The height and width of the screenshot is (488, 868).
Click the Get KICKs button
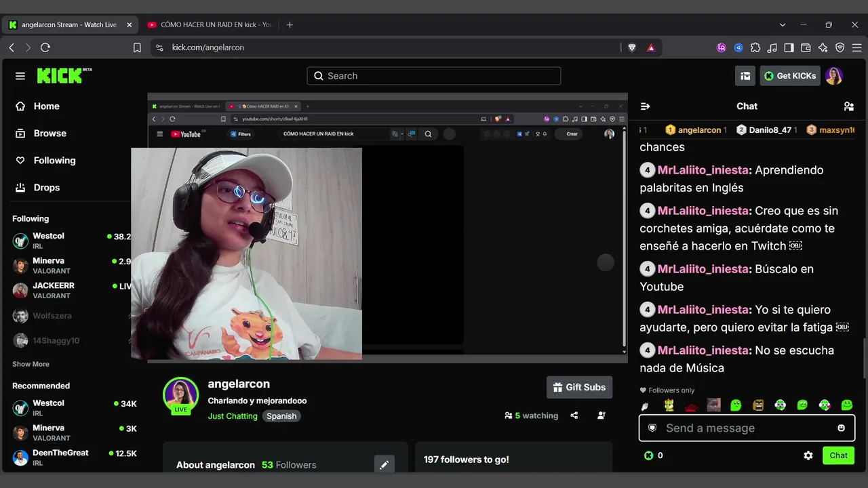click(790, 76)
